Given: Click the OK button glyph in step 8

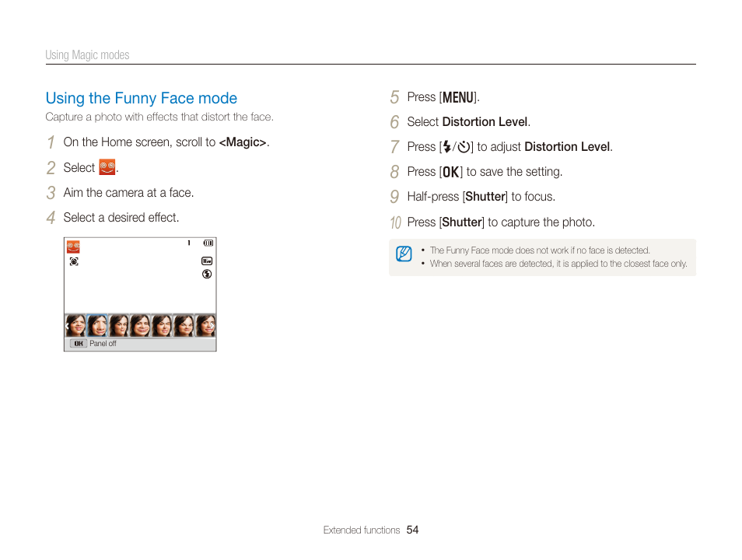Looking at the screenshot, I should [450, 172].
